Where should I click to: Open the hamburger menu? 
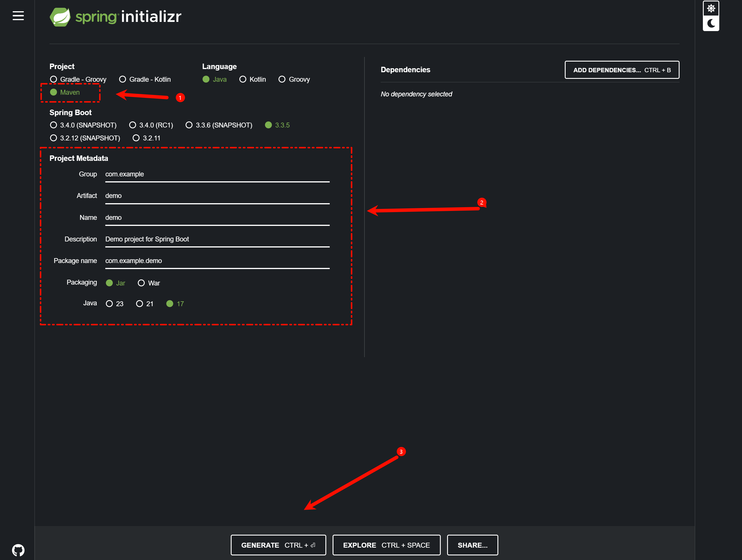[18, 16]
